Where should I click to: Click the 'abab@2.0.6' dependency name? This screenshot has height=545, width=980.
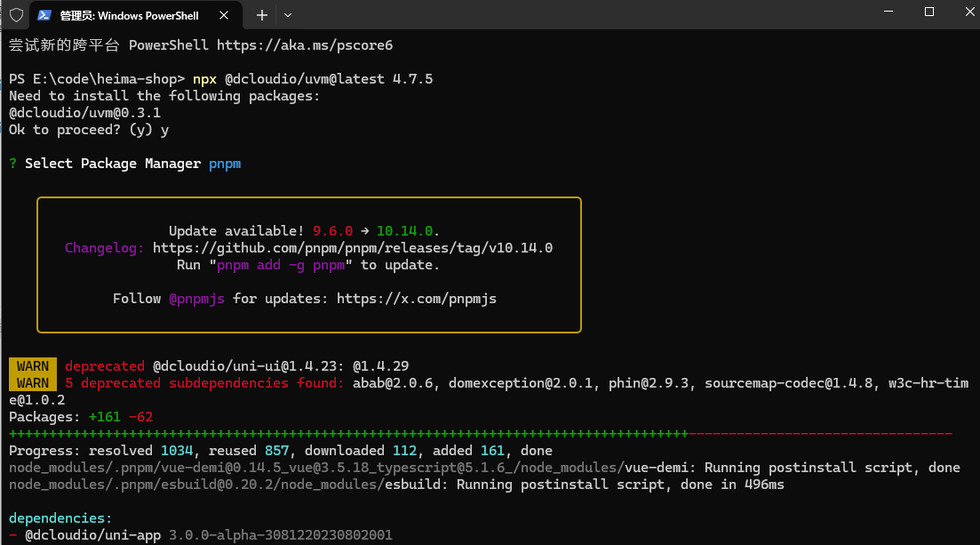[x=393, y=383]
